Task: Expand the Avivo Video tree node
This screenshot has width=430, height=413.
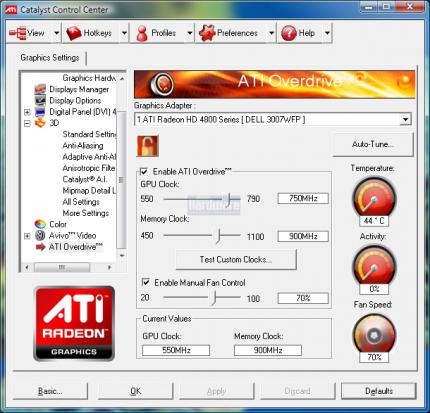Action: pyautogui.click(x=27, y=236)
